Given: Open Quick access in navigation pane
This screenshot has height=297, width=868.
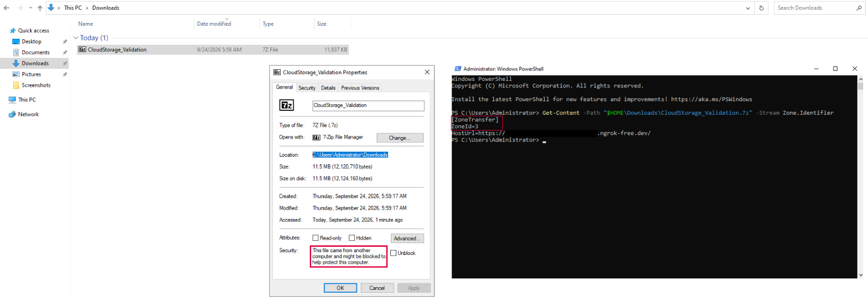Looking at the screenshot, I should click(33, 31).
